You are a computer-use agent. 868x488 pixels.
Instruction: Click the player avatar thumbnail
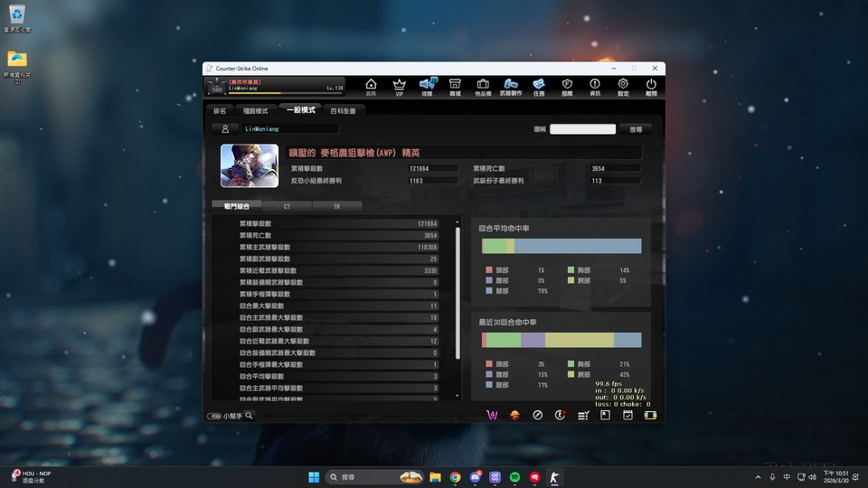click(x=243, y=165)
